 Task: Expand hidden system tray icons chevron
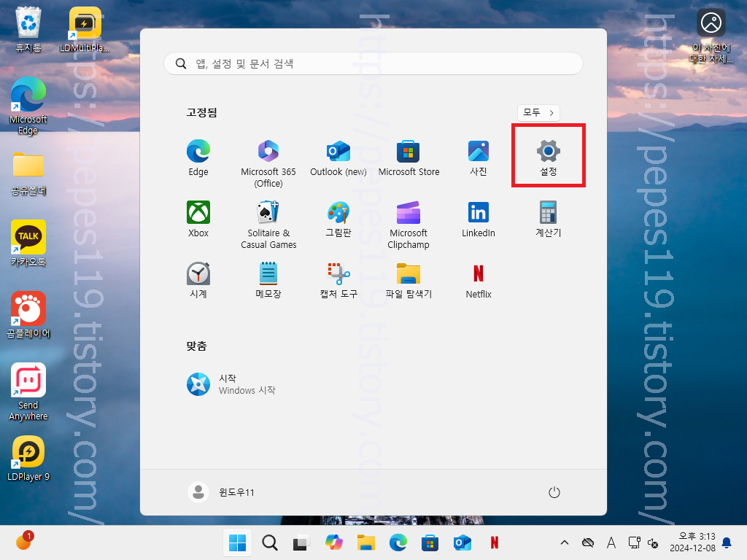pos(565,542)
